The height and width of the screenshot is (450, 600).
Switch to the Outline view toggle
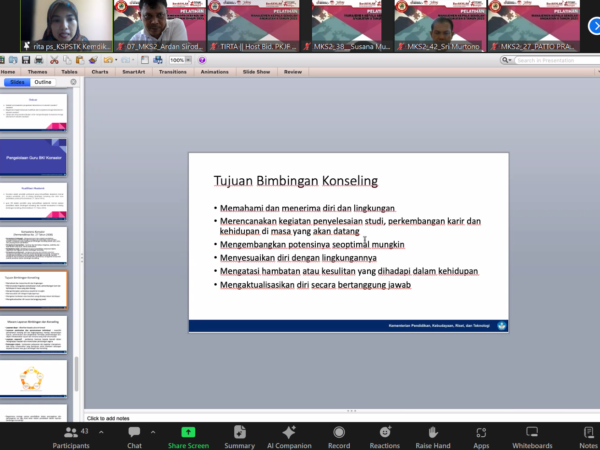tap(43, 82)
